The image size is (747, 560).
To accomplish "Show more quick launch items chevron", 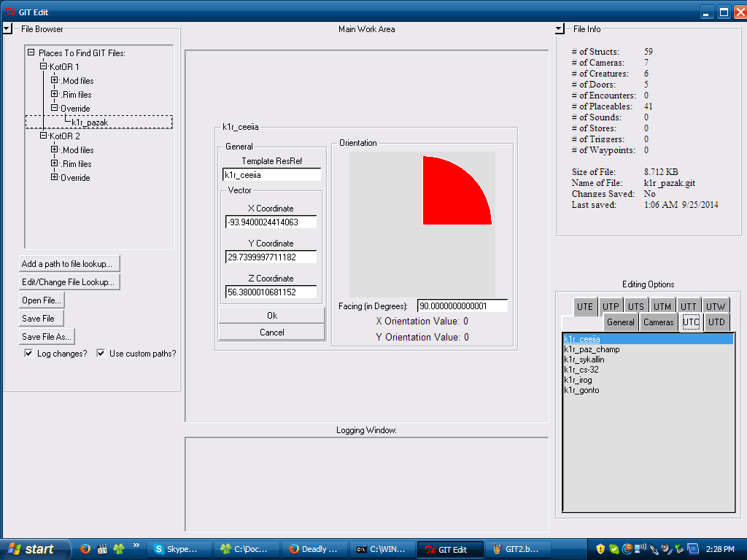I will point(136,545).
